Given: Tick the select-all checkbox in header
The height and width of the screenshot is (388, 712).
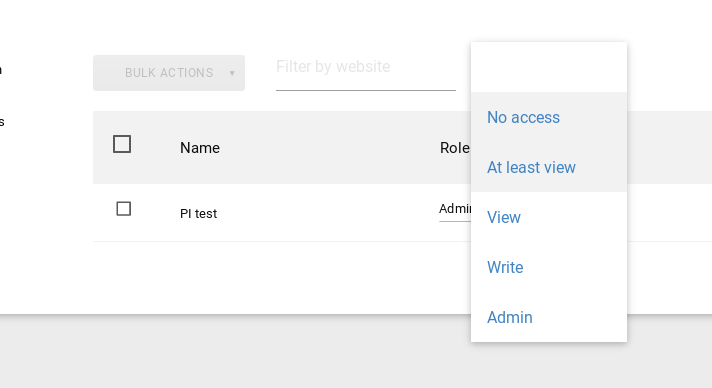Looking at the screenshot, I should 122,144.
